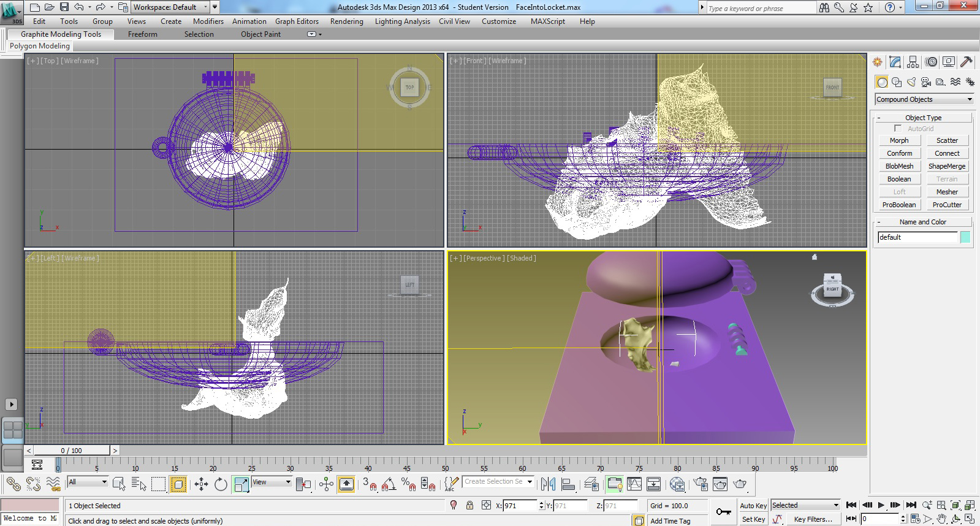Open the MAXScript menu
This screenshot has width=980, height=526.
point(548,21)
